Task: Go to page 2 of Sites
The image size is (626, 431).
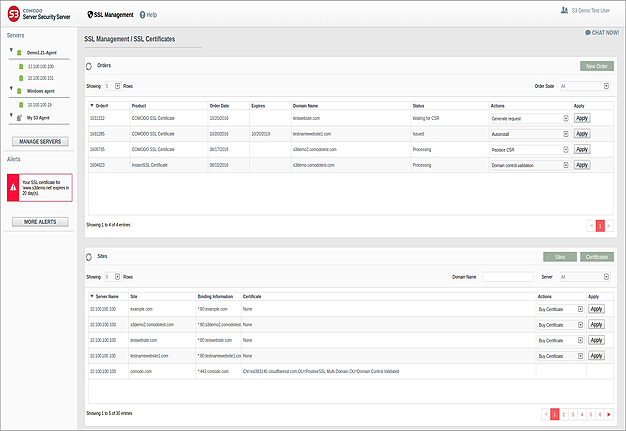Action: [565, 413]
